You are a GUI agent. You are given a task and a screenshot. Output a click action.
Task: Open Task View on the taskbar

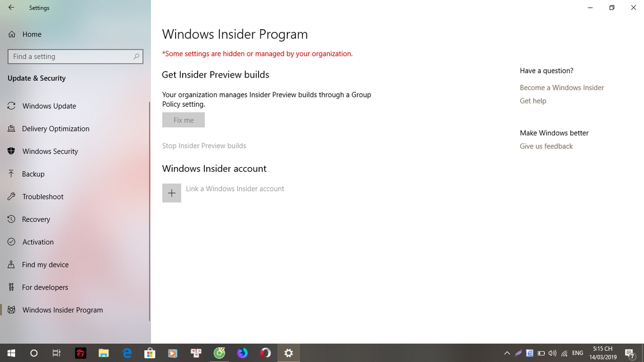[57, 353]
